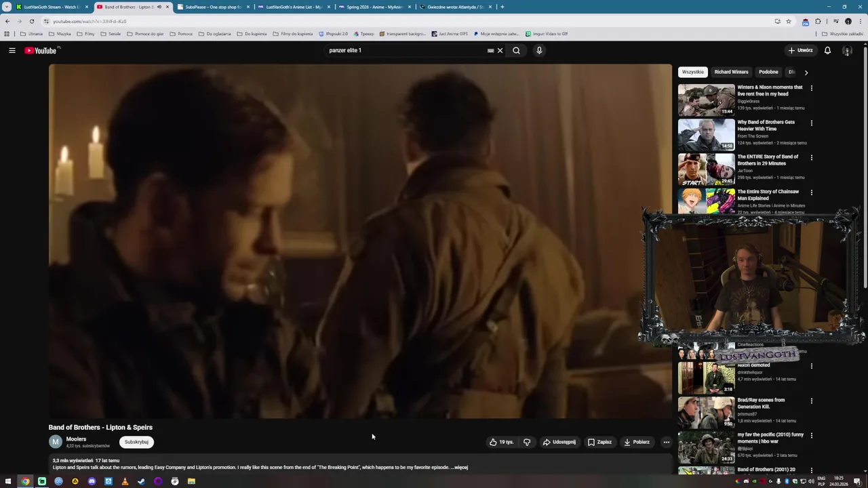Select the Wszystkie chip
The image size is (868, 488).
coord(692,72)
